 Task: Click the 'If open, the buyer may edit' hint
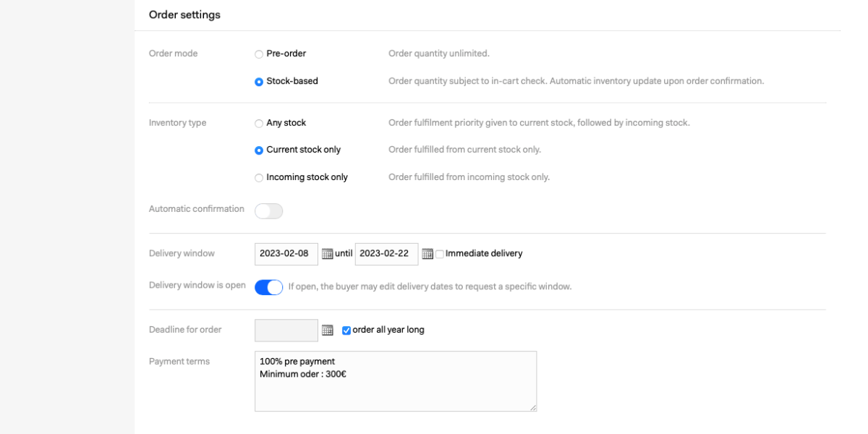tap(430, 286)
